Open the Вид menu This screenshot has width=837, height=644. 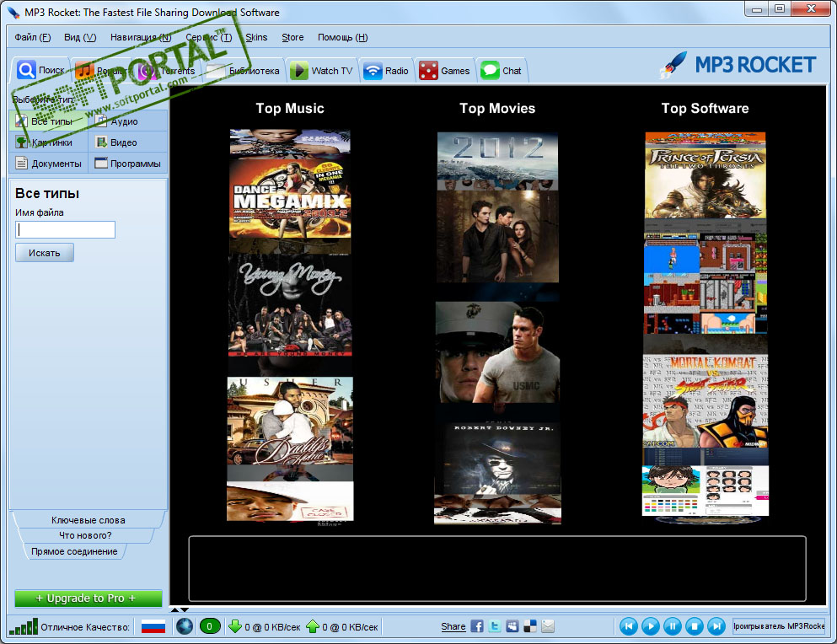pyautogui.click(x=80, y=37)
